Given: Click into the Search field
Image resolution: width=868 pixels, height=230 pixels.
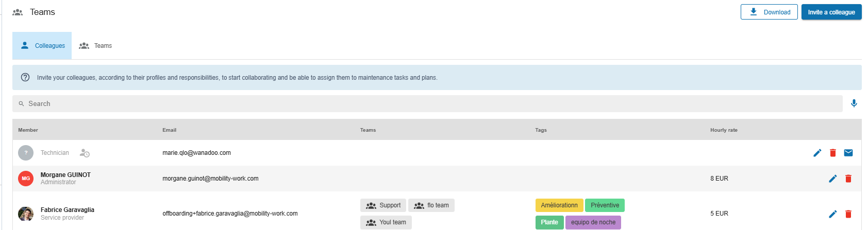Looking at the screenshot, I should pyautogui.click(x=427, y=103).
